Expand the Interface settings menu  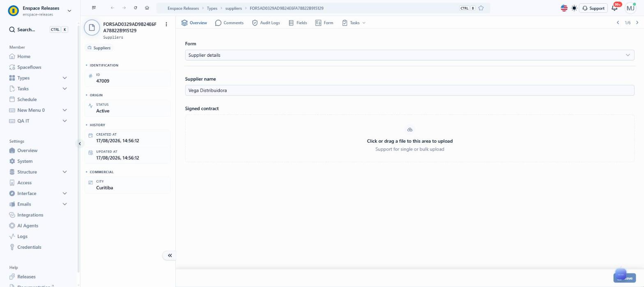(64, 193)
